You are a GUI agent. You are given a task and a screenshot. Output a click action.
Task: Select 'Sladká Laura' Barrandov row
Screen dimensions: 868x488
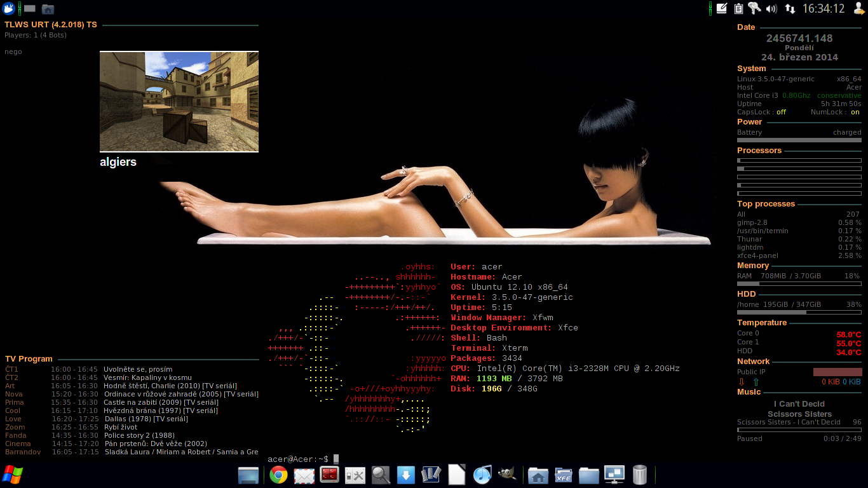pos(132,452)
